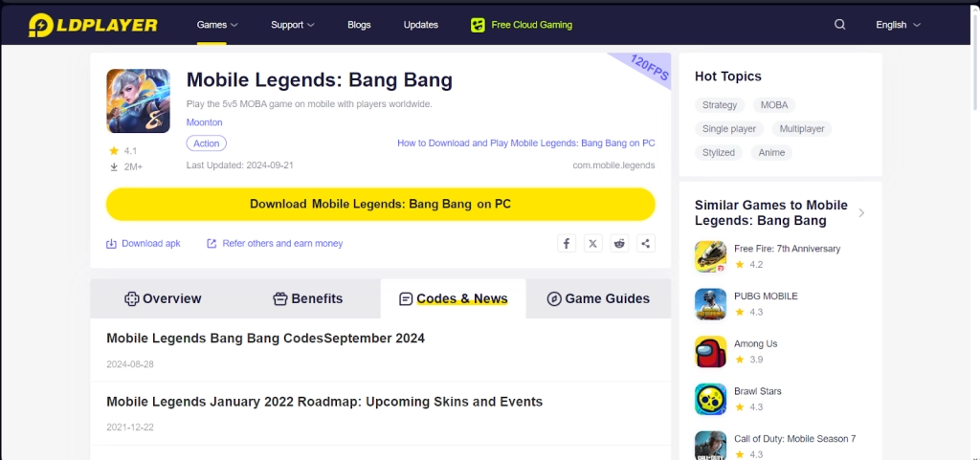Click the 2M+ downloads arrow icon
The height and width of the screenshot is (460, 980).
point(114,166)
